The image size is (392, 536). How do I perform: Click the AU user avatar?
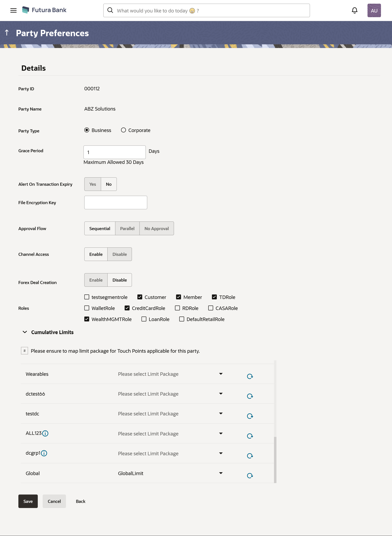[x=374, y=10]
